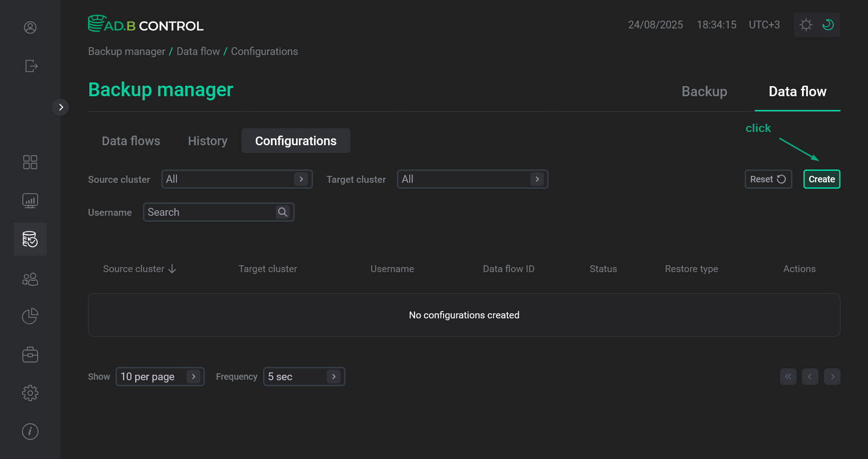
Task: Switch to light theme with the sun toggle
Action: pos(806,25)
